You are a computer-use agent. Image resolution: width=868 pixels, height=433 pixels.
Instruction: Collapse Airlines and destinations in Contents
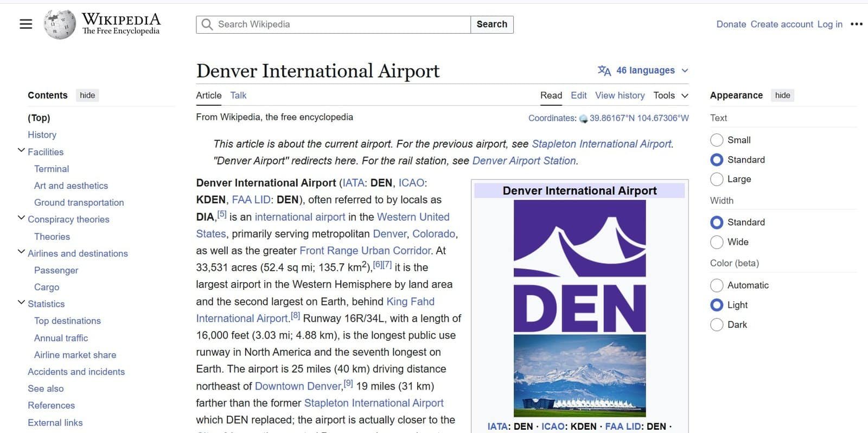pyautogui.click(x=21, y=252)
